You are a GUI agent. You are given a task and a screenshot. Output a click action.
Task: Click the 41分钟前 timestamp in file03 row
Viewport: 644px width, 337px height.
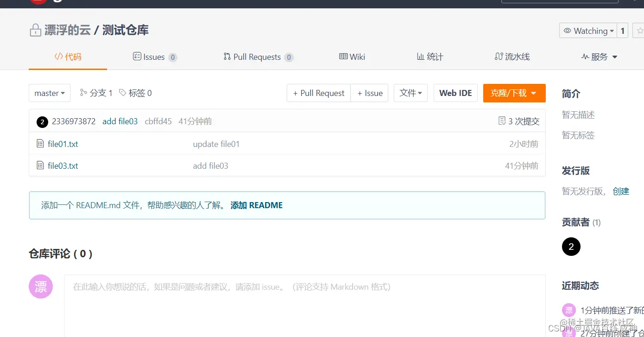522,166
